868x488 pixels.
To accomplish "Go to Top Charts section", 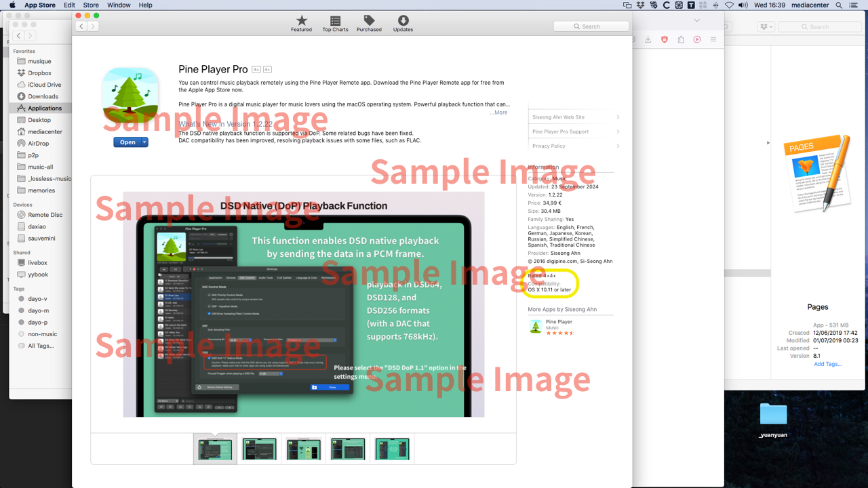I will click(335, 21).
